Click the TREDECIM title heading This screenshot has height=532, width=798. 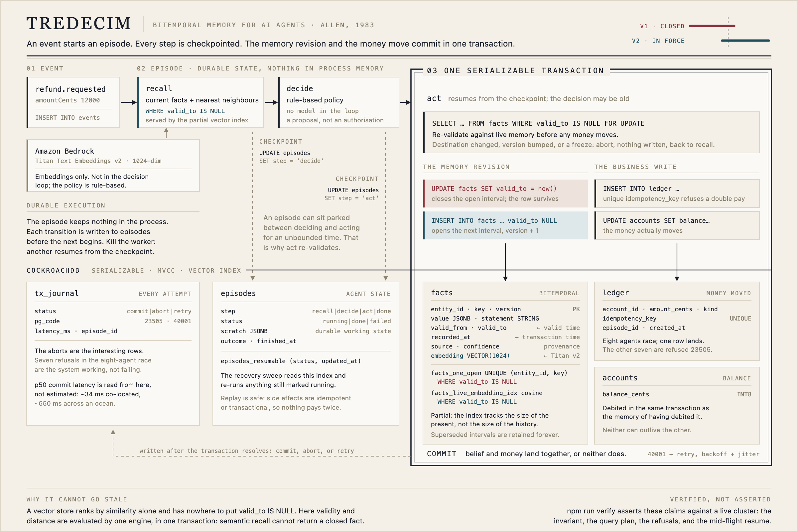[x=79, y=23]
